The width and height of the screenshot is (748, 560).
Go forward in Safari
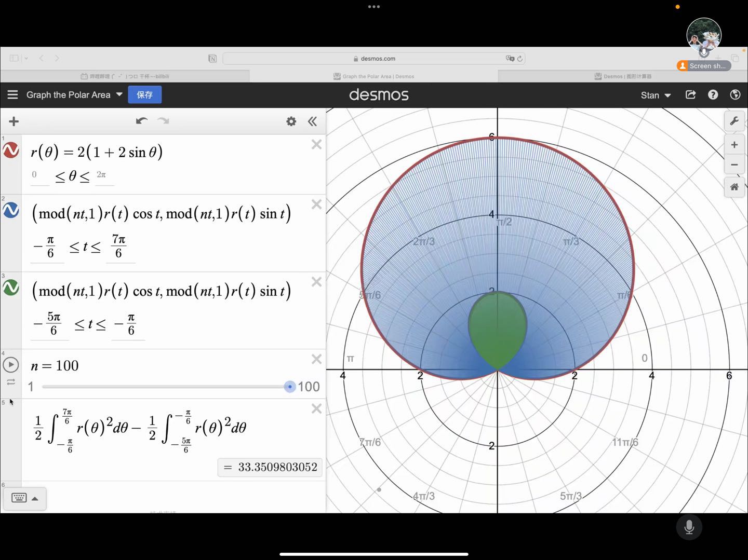(x=57, y=58)
